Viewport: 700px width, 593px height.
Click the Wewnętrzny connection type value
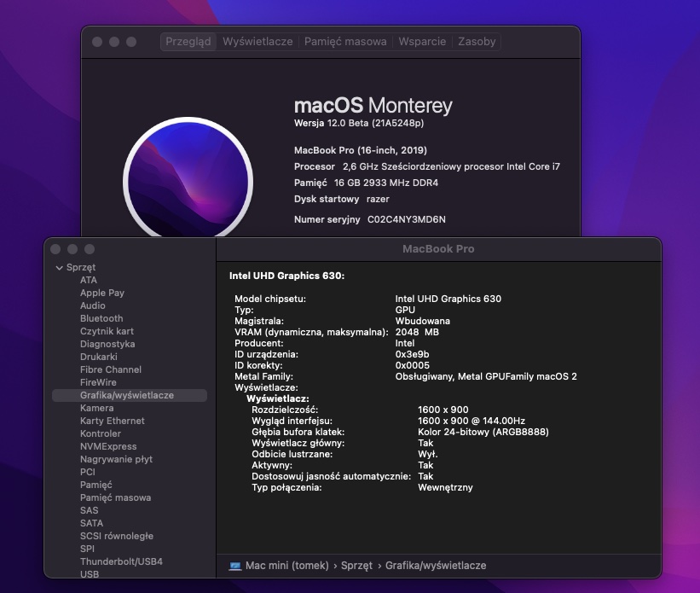click(445, 487)
